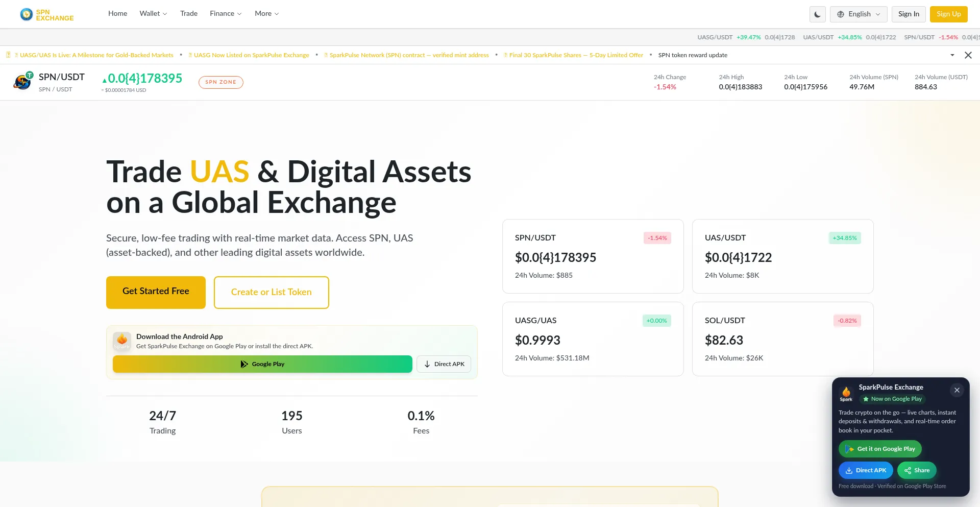This screenshot has height=507, width=980.
Task: Click 'Now on Google Play' star badge
Action: 893,399
